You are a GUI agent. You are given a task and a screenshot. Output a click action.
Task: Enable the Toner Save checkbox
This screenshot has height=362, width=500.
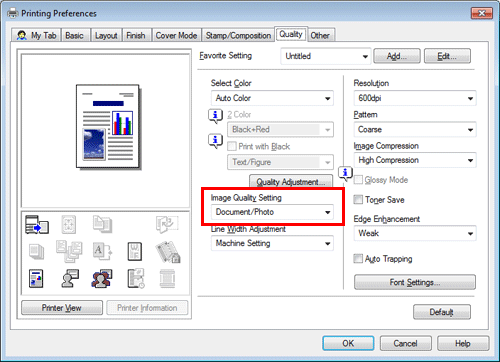point(358,200)
